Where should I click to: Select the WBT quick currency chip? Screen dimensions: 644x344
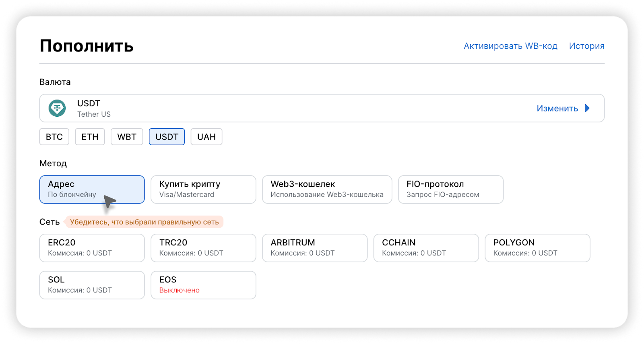click(127, 137)
